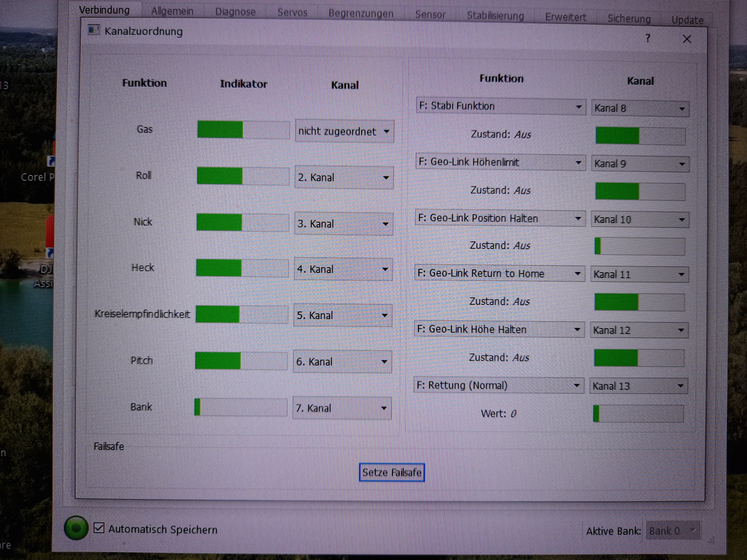The width and height of the screenshot is (747, 560).
Task: Expand the Roll 2. Kanal dropdown
Action: tap(344, 178)
